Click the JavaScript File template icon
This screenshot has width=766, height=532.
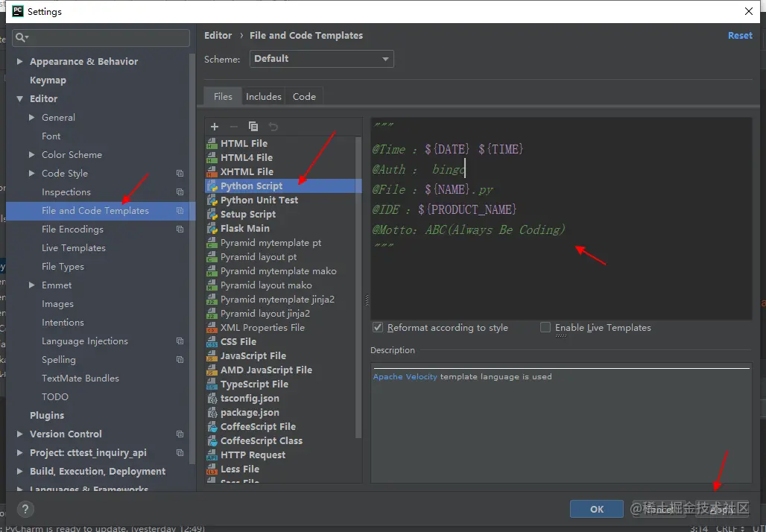pos(212,356)
